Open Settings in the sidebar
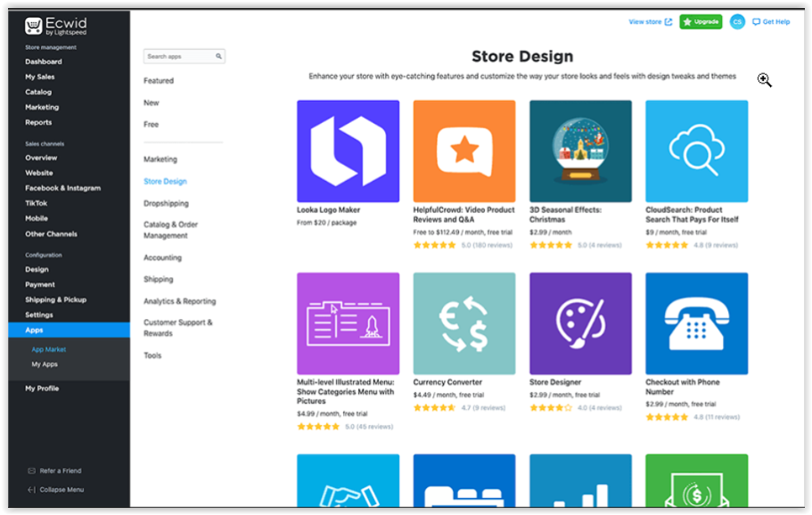 click(39, 315)
